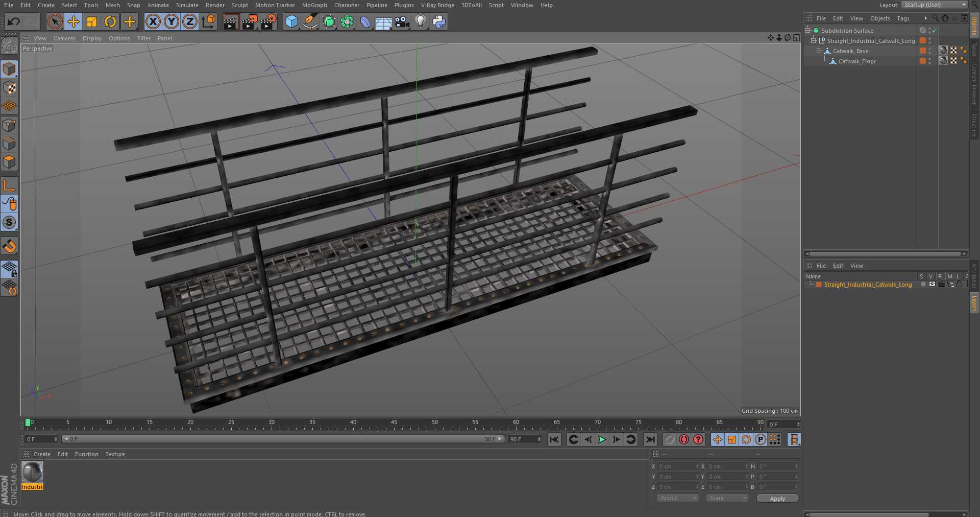This screenshot has height=517, width=980.
Task: Toggle viewport maximize icon
Action: [x=796, y=38]
